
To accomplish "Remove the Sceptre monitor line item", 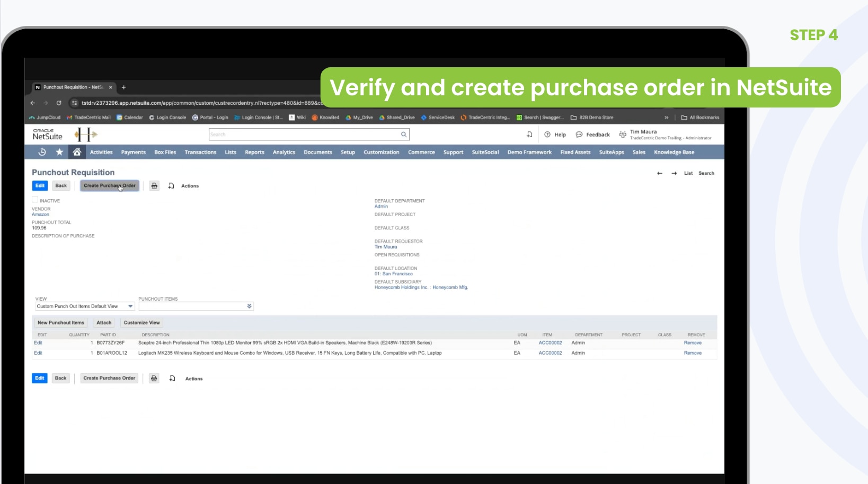I will point(693,343).
